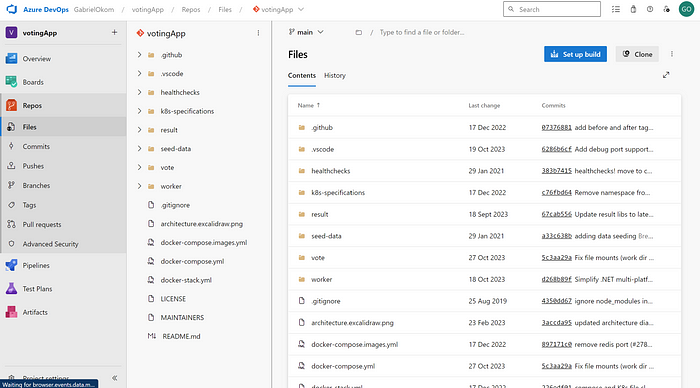Open architecture.excalidraw.png in the file table

pos(352,323)
